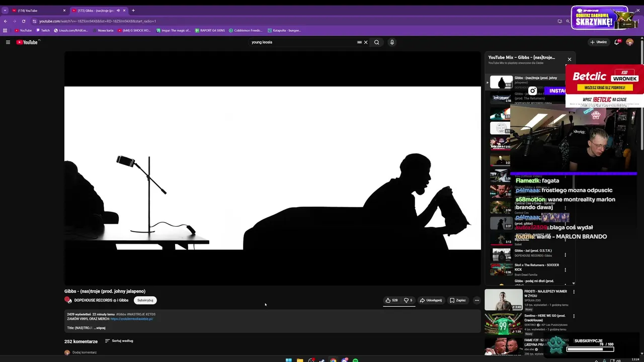
Task: Go back in browser history
Action: coord(5,21)
